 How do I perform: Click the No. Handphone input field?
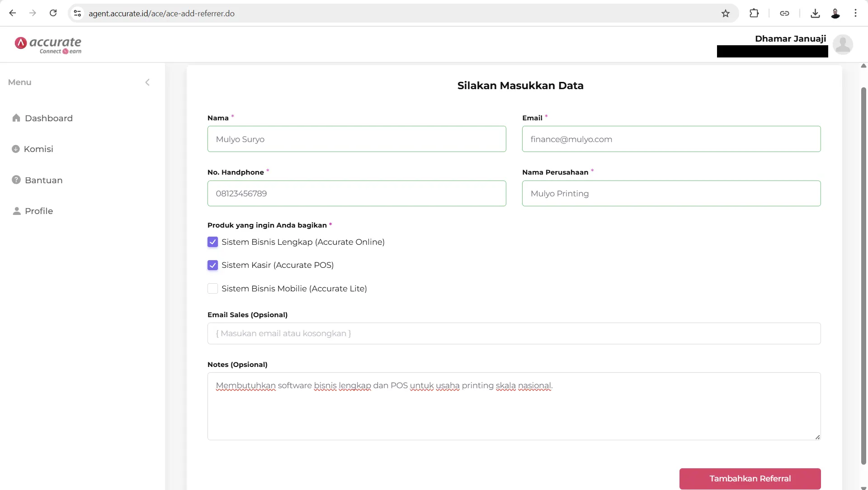357,193
